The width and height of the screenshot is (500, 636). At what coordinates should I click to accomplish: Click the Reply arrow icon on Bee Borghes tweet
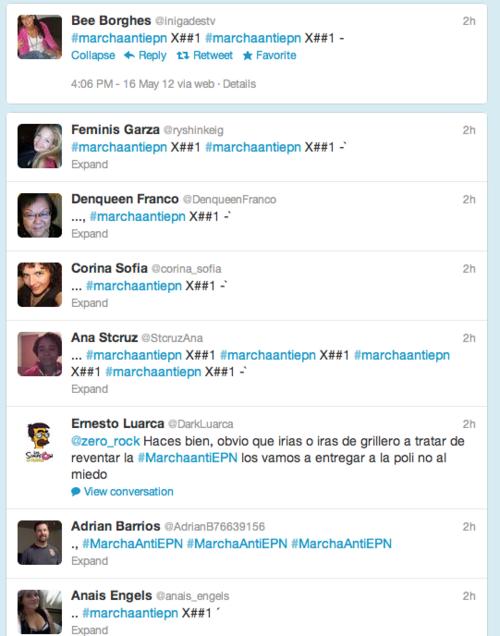pos(129,56)
